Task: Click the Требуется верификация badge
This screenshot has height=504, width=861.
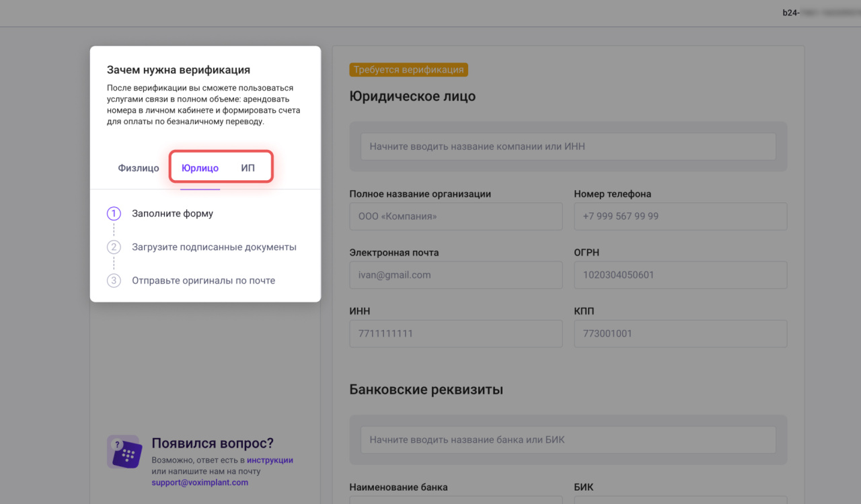Action: (408, 70)
